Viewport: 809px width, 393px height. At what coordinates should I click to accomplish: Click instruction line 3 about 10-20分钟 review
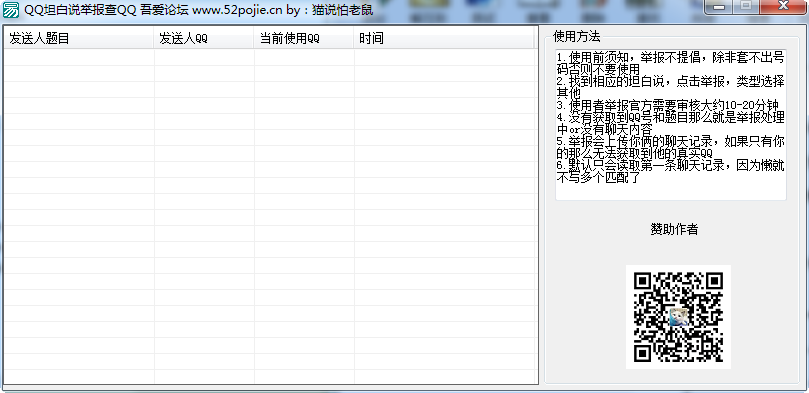pos(671,105)
